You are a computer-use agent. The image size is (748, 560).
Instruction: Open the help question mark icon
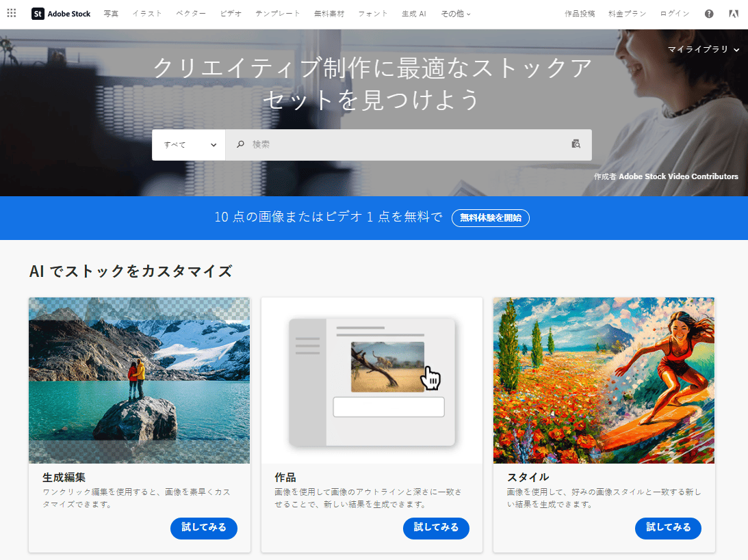point(709,14)
